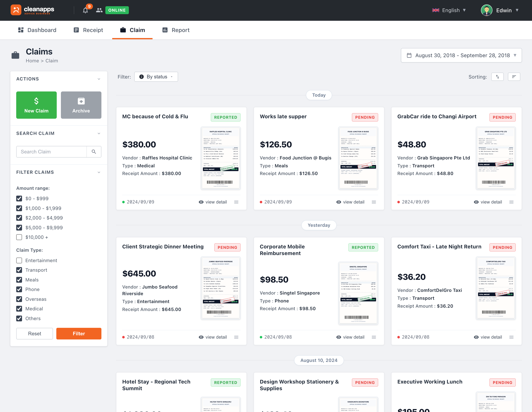Collapse the Filter Claims section
Viewport: 532px width, 412px height.
tap(99, 172)
